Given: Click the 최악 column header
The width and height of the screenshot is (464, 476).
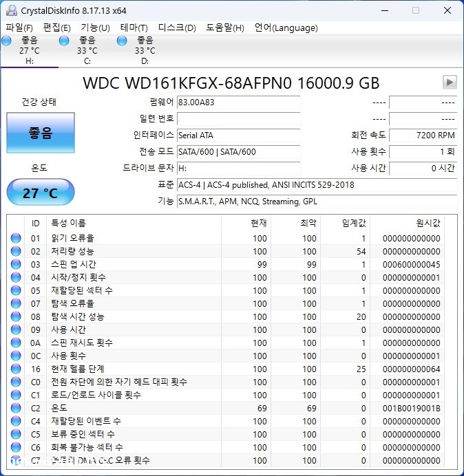Looking at the screenshot, I should click(x=295, y=223).
